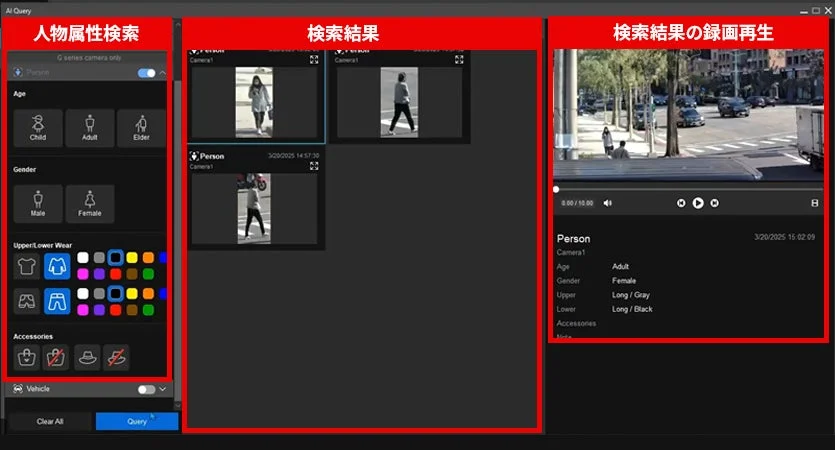Choose green upper wear color
This screenshot has width=835, height=450.
pos(149,274)
